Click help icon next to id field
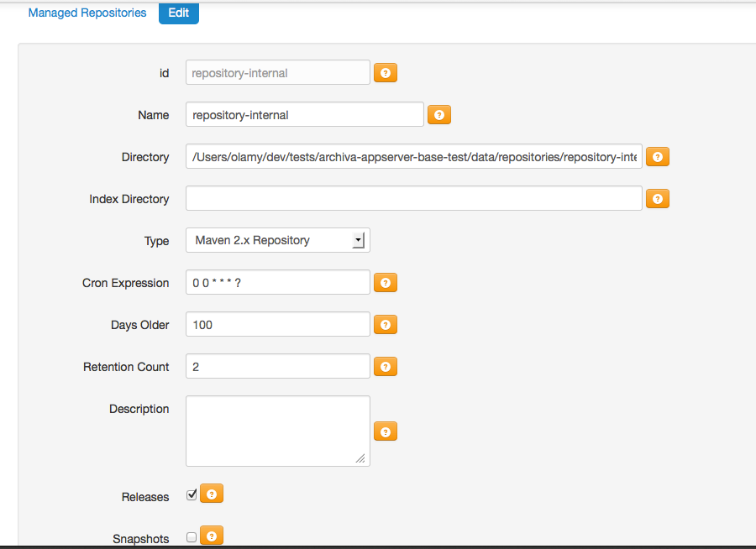Image resolution: width=756 pixels, height=549 pixels. (x=385, y=73)
